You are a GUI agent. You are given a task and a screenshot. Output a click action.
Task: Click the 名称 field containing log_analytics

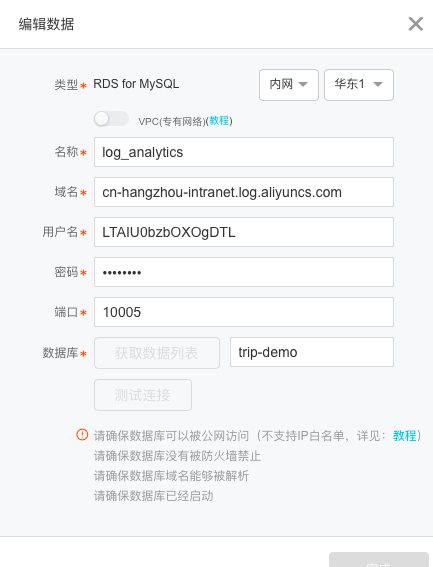click(244, 152)
